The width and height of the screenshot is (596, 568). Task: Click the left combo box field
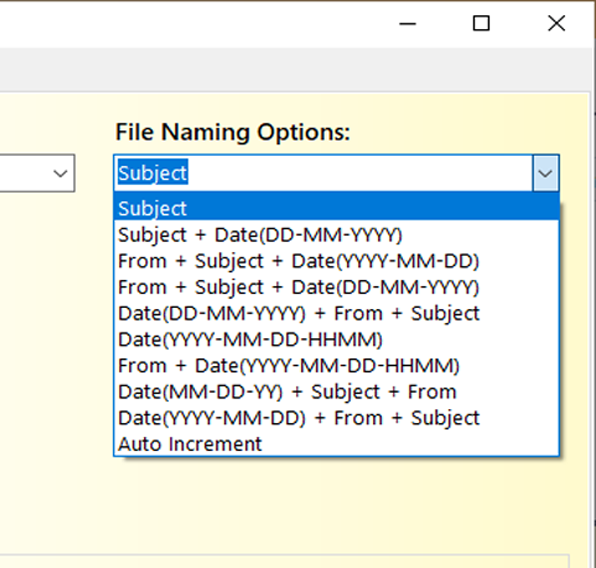[x=36, y=173]
